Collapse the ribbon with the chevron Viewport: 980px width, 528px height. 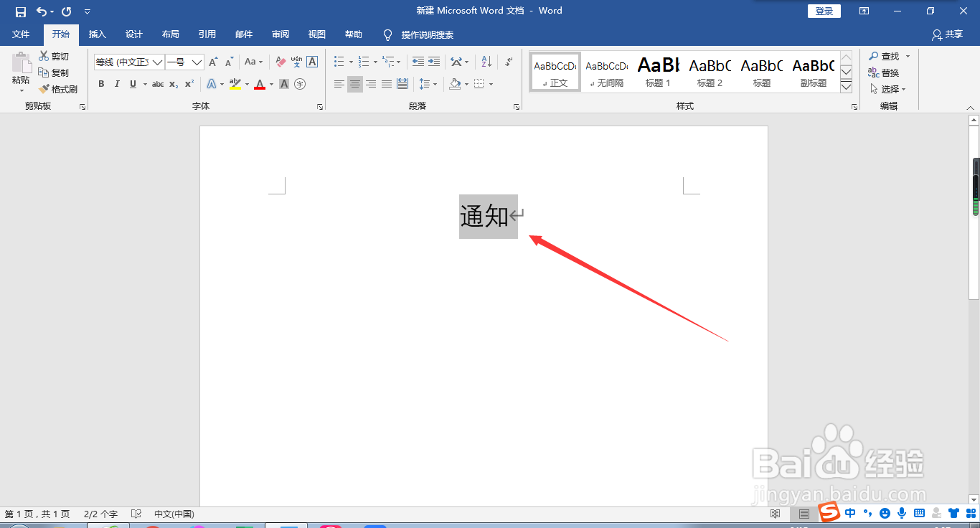[x=971, y=108]
